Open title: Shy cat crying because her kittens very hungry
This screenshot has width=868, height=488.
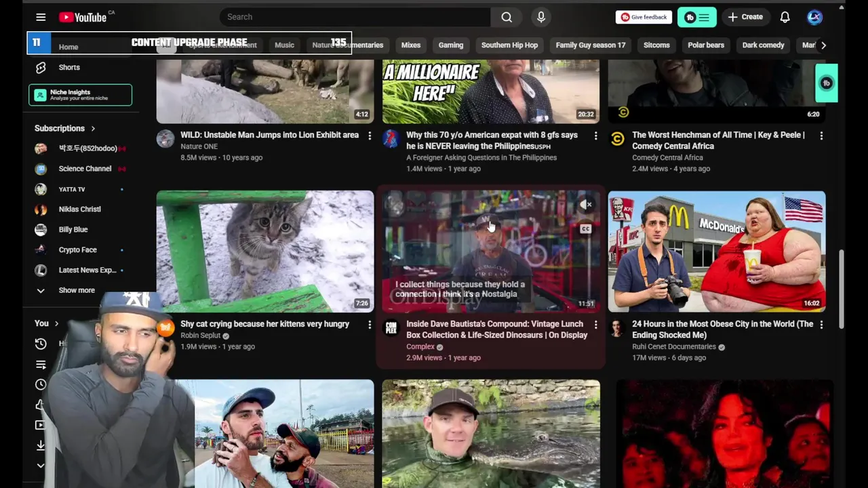[265, 324]
